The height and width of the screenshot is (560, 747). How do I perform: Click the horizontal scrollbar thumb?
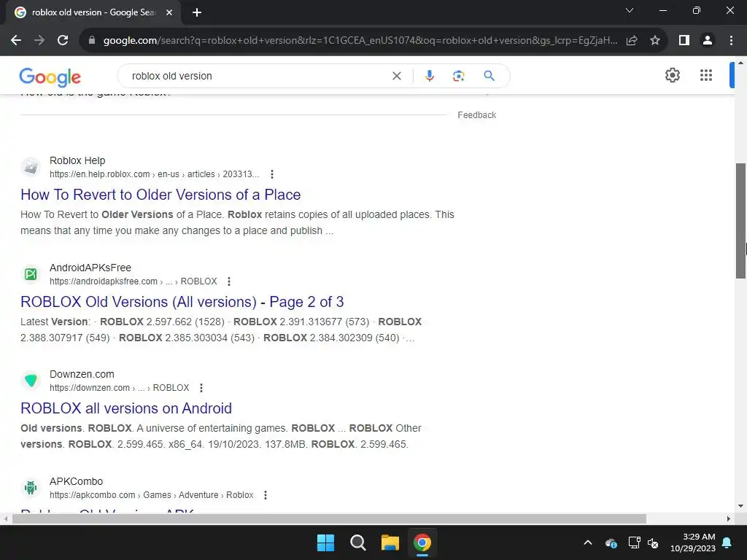[x=329, y=519]
